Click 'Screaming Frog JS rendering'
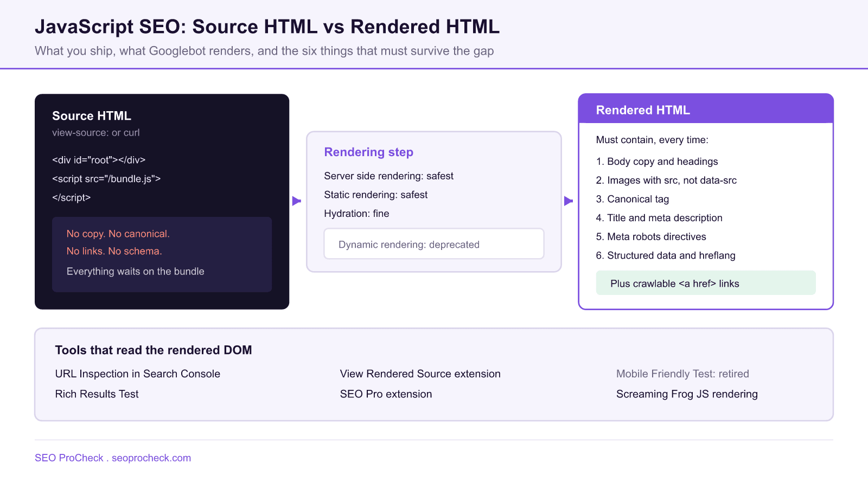This screenshot has height=488, width=868. (687, 394)
